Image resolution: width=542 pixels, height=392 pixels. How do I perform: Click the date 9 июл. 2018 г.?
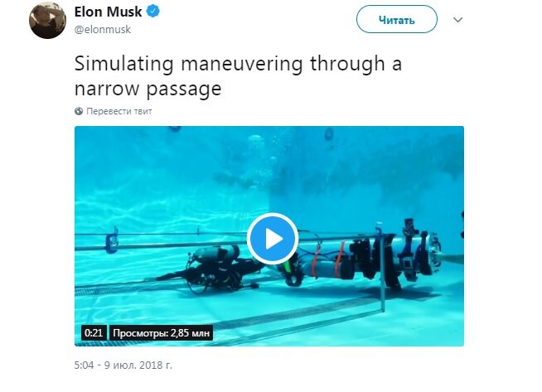click(x=138, y=365)
